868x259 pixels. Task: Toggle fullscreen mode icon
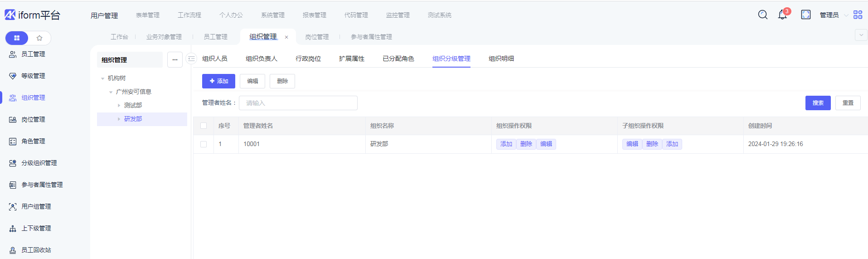[x=805, y=15]
